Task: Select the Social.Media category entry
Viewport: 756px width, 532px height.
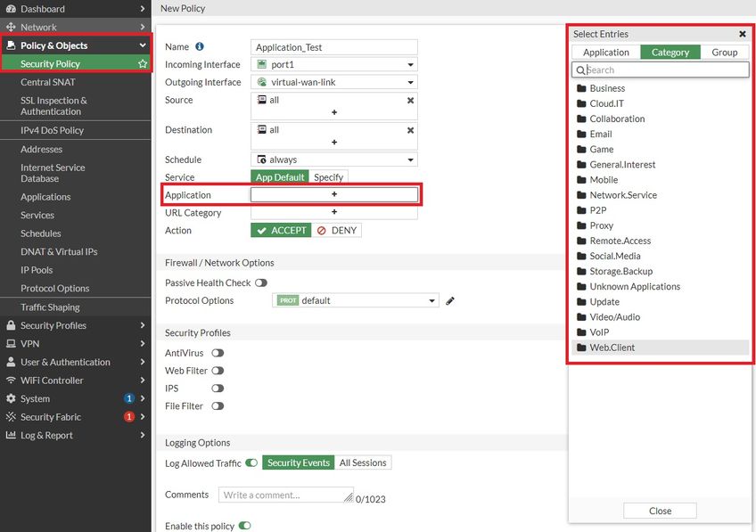Action: tap(661, 256)
